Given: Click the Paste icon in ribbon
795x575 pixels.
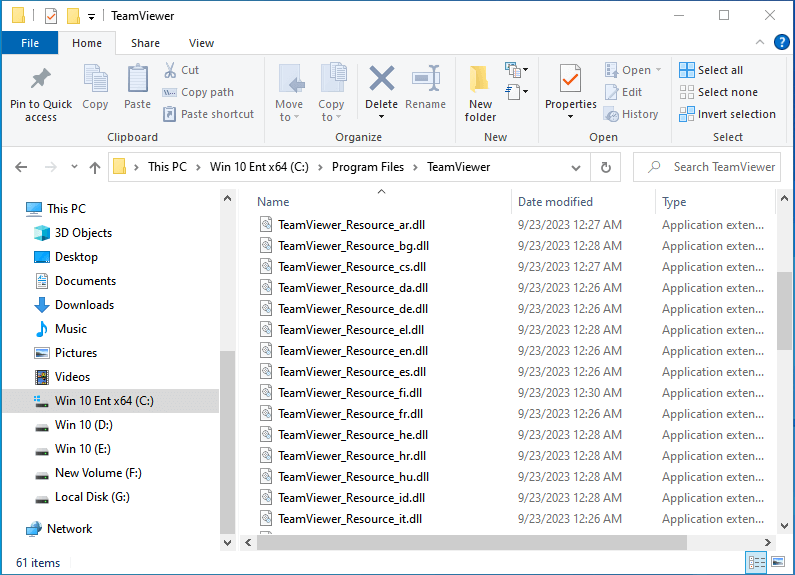Looking at the screenshot, I should (138, 80).
